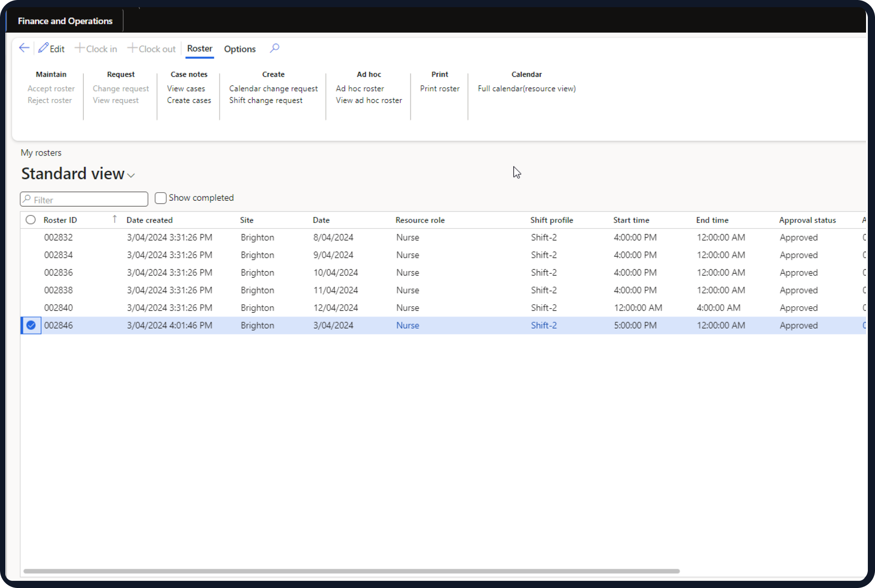Screen dimensions: 875x588
Task: Click the horizontal scrollbar at grid bottom
Action: (351, 571)
